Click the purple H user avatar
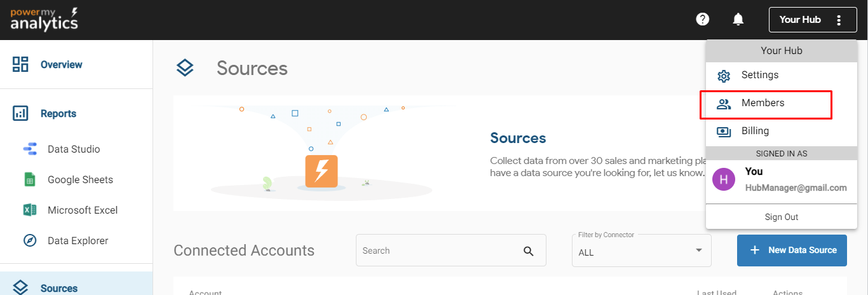This screenshot has width=868, height=295. (x=724, y=179)
